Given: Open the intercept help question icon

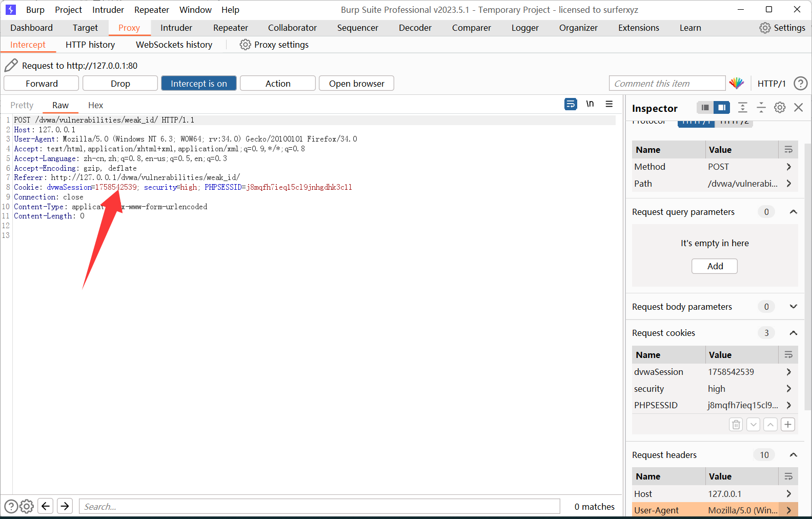Looking at the screenshot, I should click(x=800, y=83).
